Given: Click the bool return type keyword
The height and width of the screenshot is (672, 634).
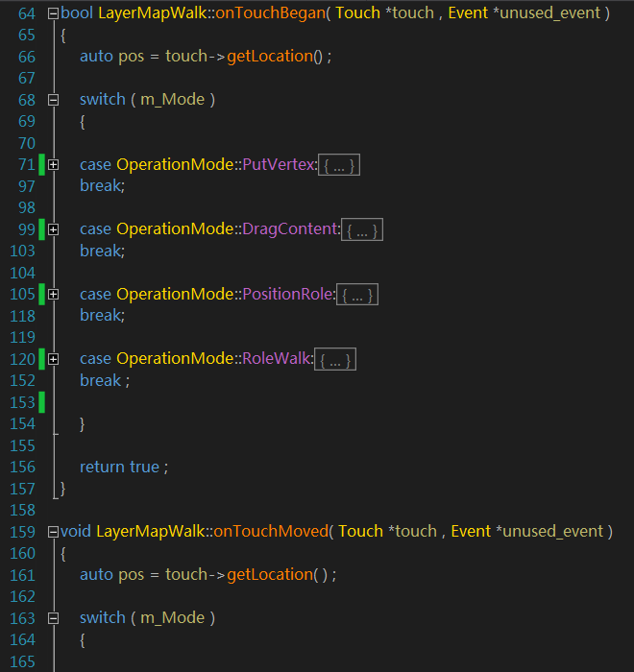Looking at the screenshot, I should tap(77, 12).
